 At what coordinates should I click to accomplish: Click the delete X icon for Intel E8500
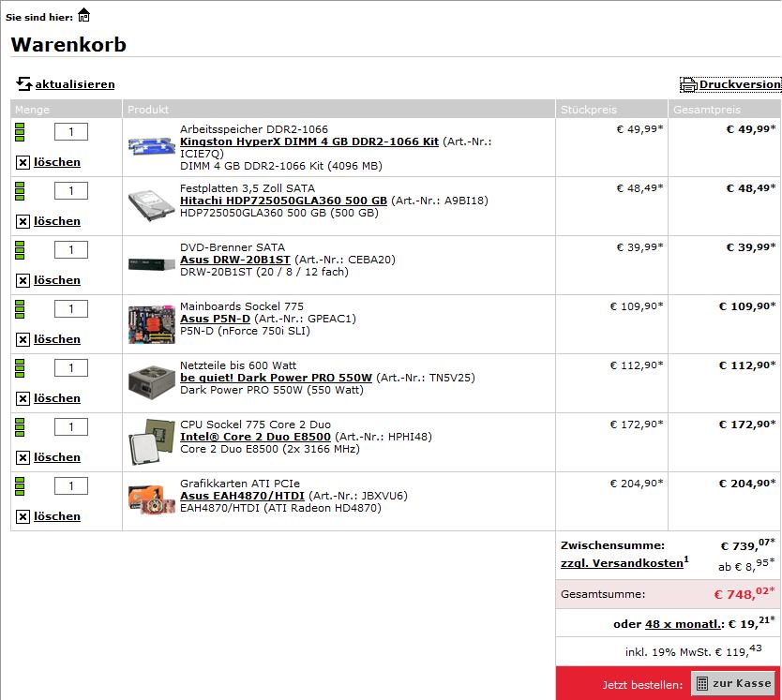point(23,457)
